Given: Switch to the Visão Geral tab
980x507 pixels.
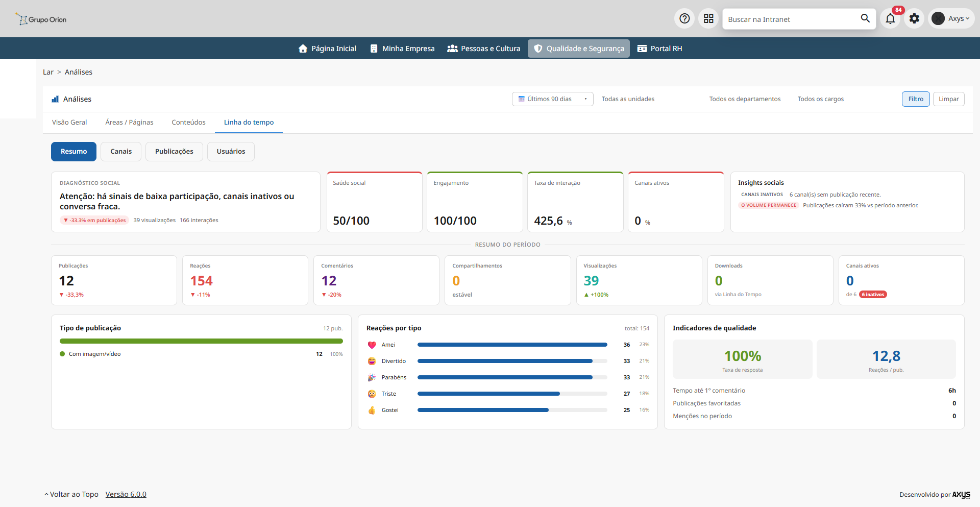Looking at the screenshot, I should click(x=69, y=123).
